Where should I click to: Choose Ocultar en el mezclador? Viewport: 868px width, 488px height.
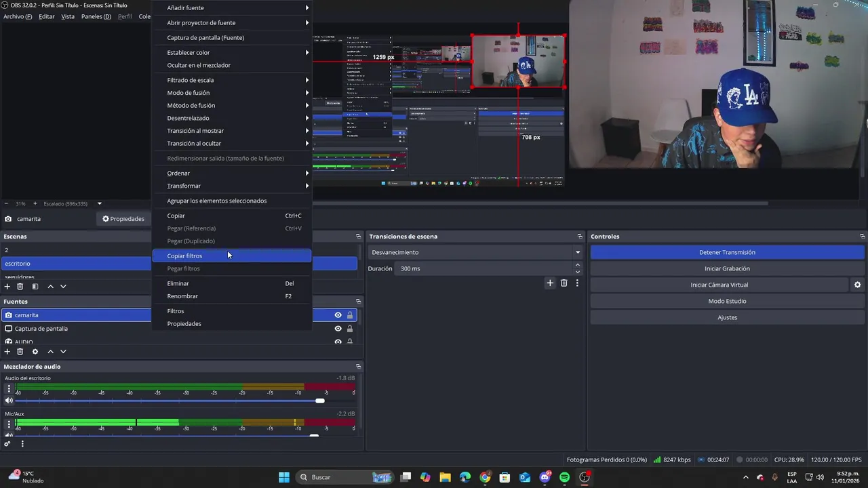[231, 65]
